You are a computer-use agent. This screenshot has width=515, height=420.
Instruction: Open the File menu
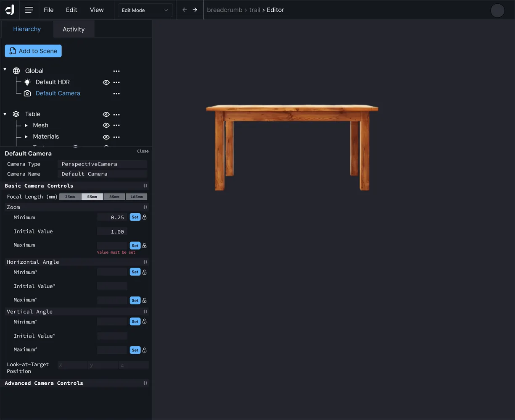(49, 10)
